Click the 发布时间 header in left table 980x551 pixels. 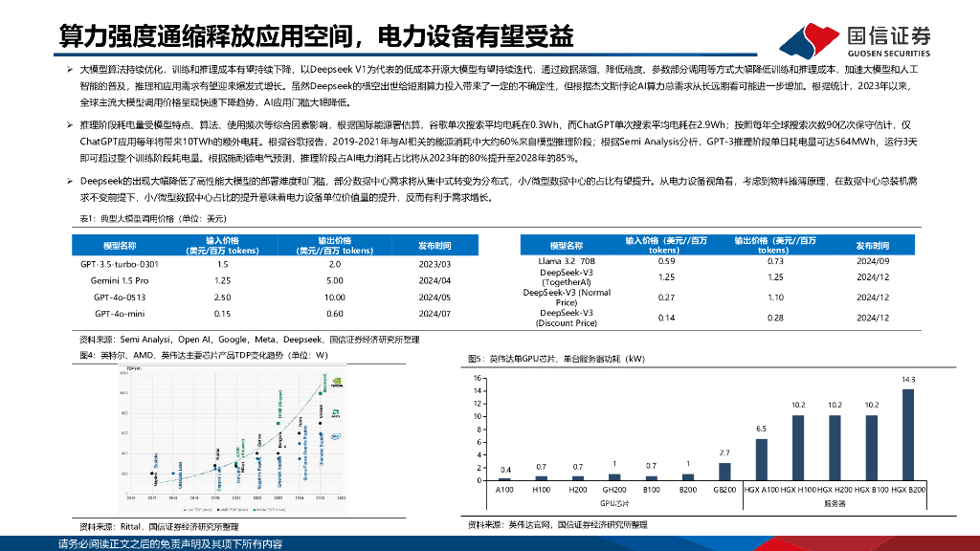(434, 246)
